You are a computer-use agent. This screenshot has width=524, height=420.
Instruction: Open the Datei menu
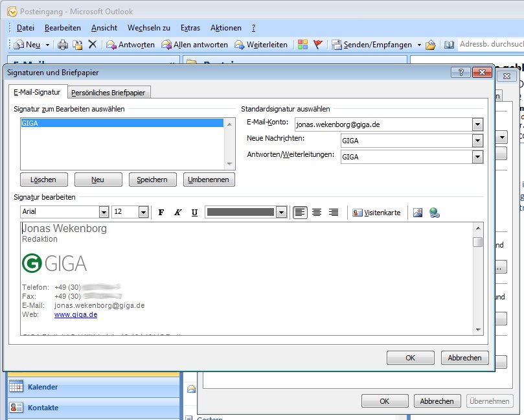point(25,28)
